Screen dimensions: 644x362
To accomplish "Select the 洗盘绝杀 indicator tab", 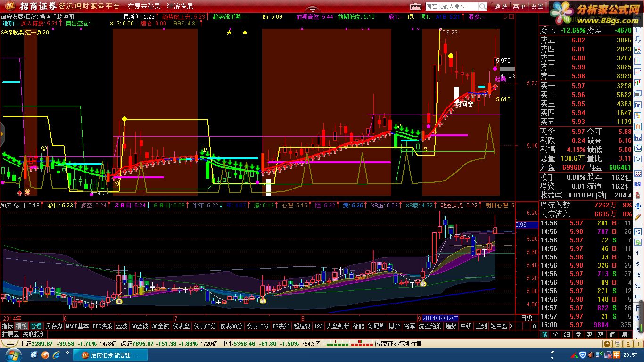I will point(430,326).
